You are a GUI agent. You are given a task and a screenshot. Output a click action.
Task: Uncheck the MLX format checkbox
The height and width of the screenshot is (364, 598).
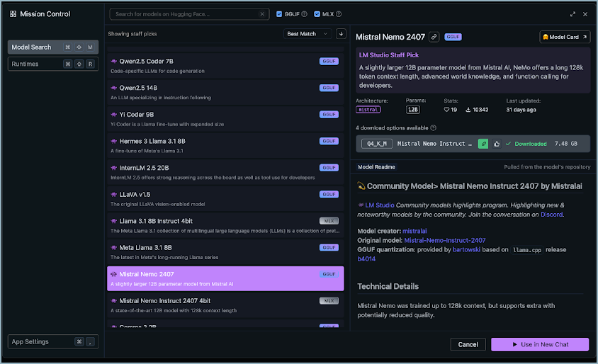(317, 14)
